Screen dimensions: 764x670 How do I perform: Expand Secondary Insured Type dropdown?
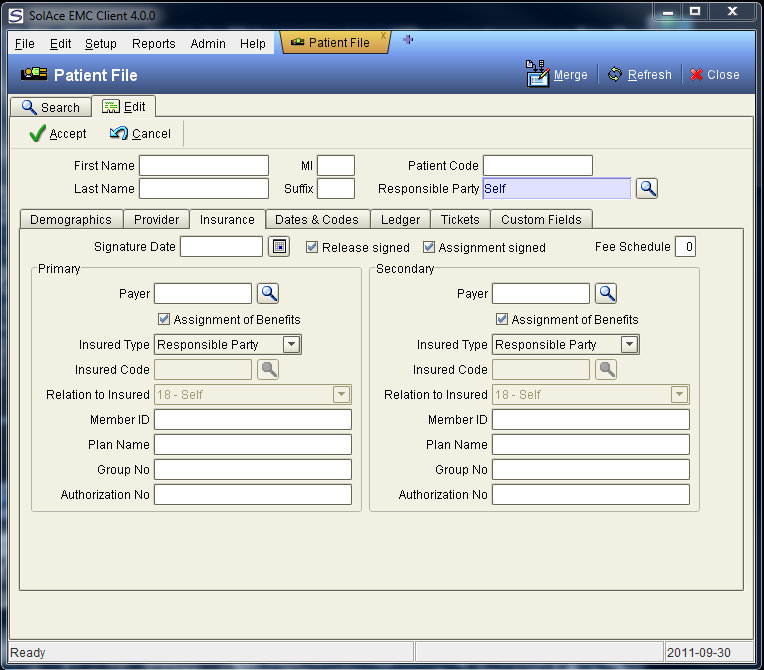(628, 344)
